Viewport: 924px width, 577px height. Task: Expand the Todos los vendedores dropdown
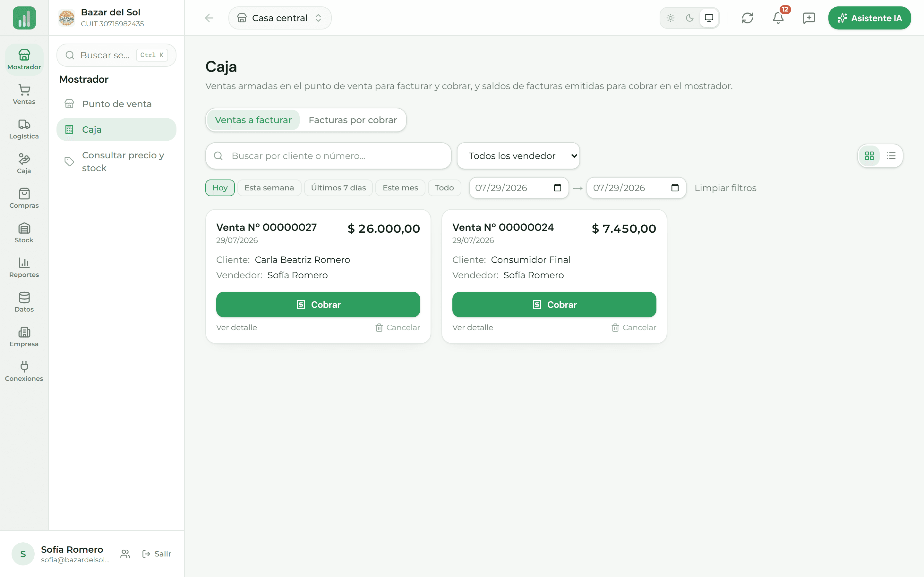click(518, 156)
